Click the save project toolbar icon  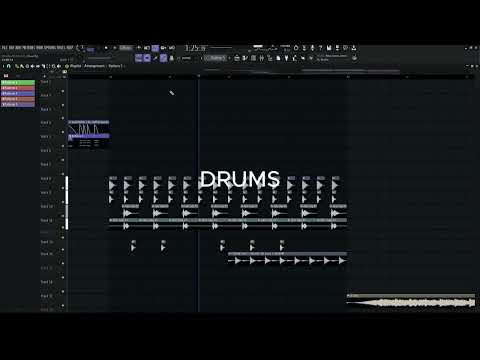pos(329,48)
